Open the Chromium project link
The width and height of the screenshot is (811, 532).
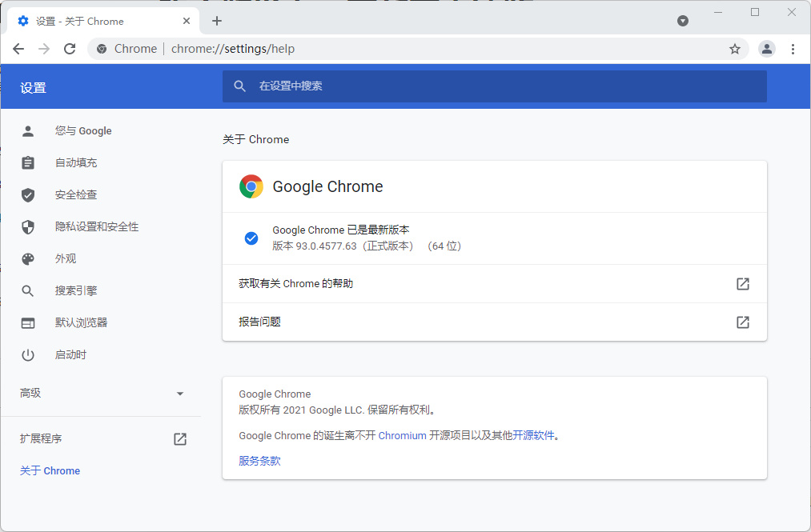pyautogui.click(x=403, y=435)
